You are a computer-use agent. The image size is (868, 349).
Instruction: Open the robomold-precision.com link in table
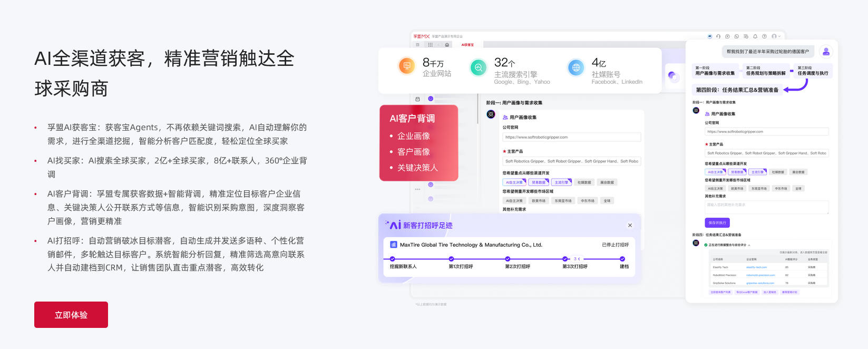pos(760,275)
